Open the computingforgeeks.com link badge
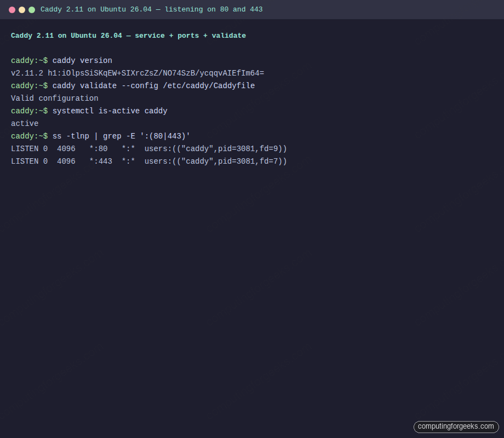Screen dimensions: 504x438 coord(456,427)
